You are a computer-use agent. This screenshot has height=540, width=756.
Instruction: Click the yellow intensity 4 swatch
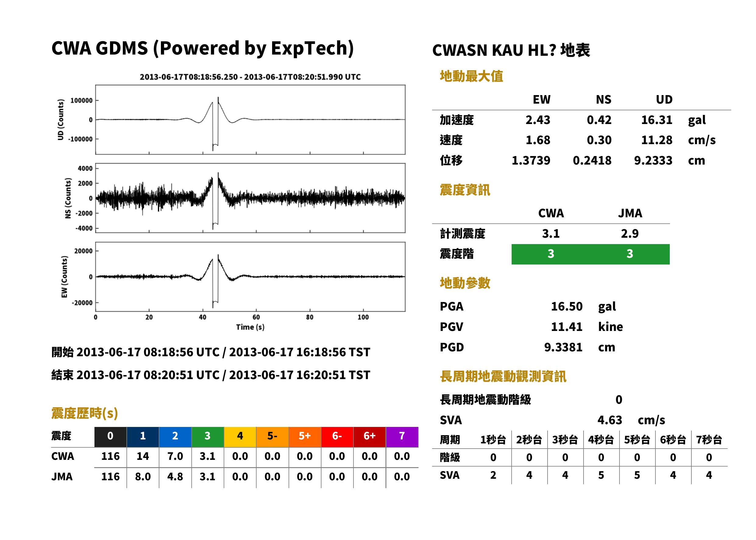240,437
